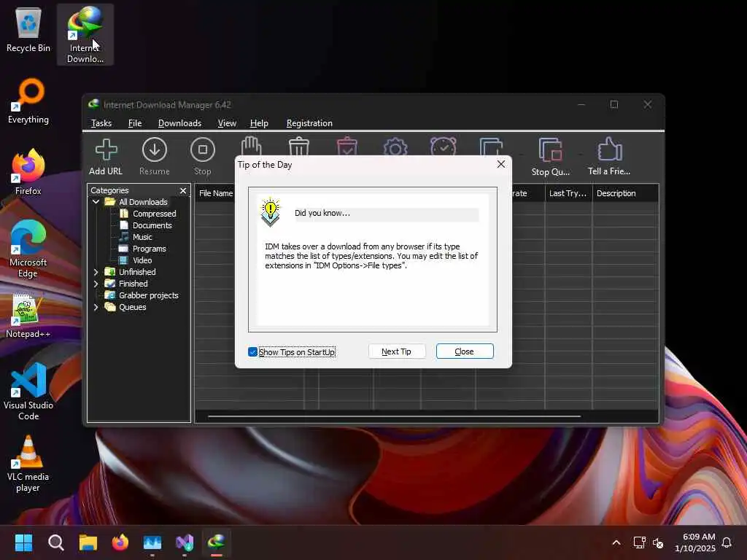The width and height of the screenshot is (747, 560).
Task: Select the Everything desktop shortcut
Action: click(28, 101)
